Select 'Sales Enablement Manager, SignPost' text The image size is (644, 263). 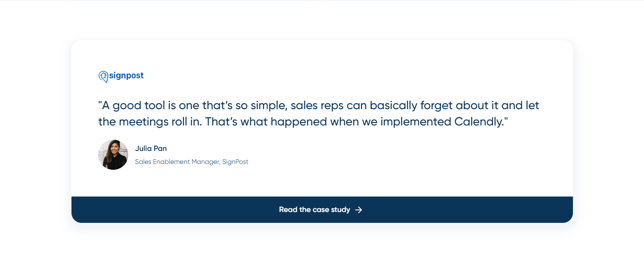click(x=191, y=162)
